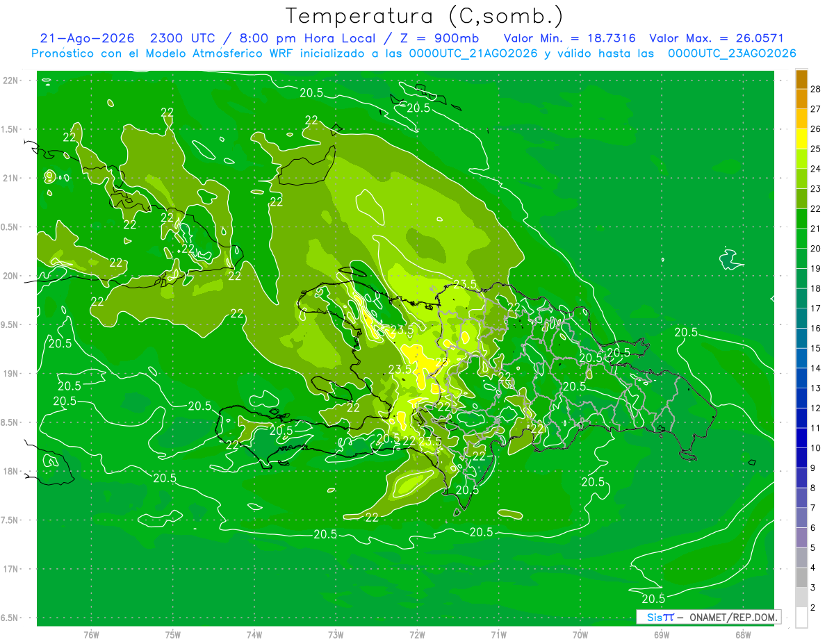Click the legend scale label "6"

coord(813,528)
